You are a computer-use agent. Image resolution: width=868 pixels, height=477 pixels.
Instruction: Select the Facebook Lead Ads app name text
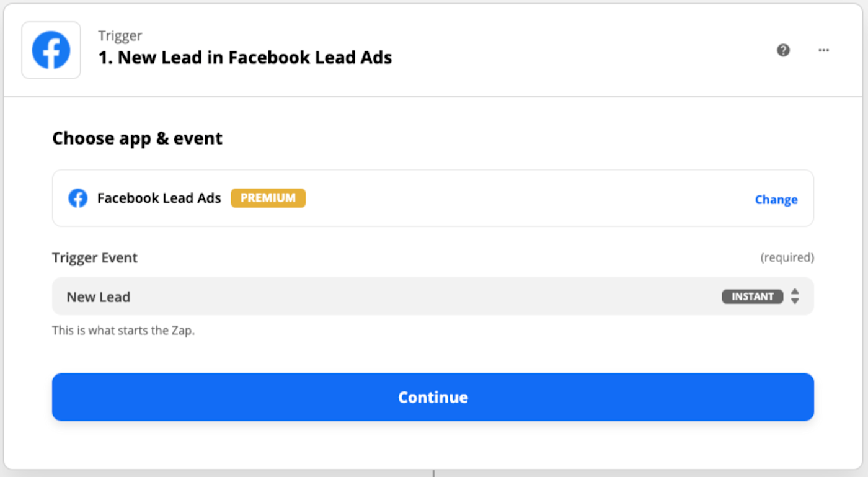click(x=159, y=198)
